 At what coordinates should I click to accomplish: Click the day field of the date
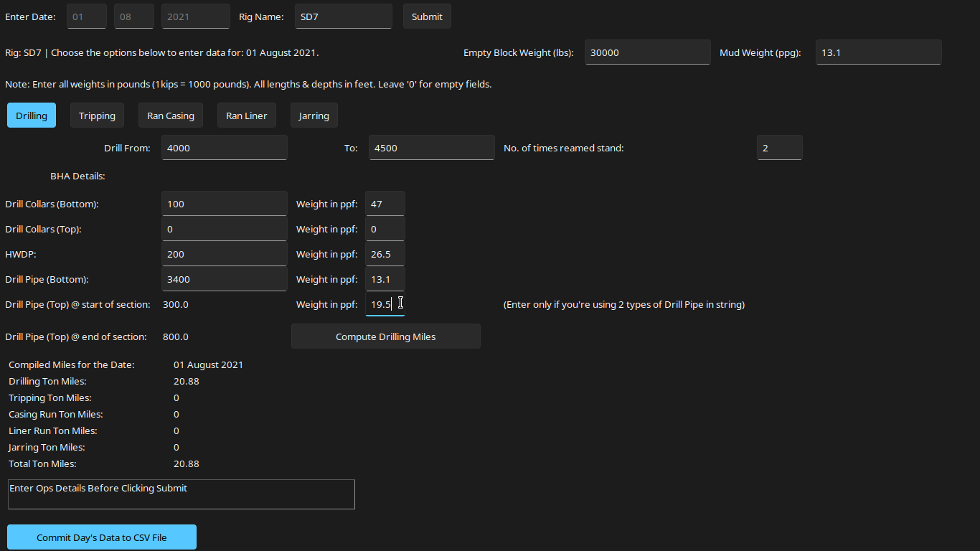coord(86,16)
